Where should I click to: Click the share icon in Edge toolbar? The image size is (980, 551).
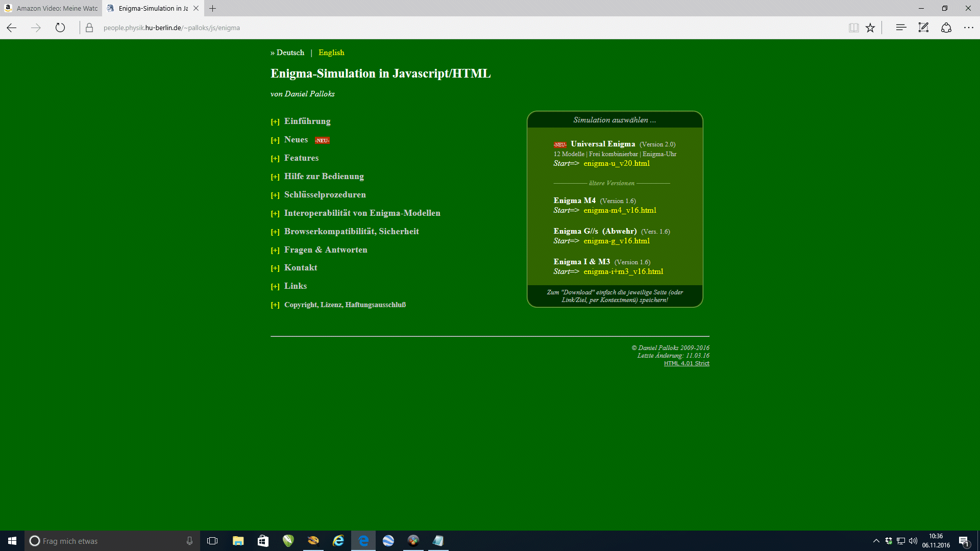click(x=946, y=28)
